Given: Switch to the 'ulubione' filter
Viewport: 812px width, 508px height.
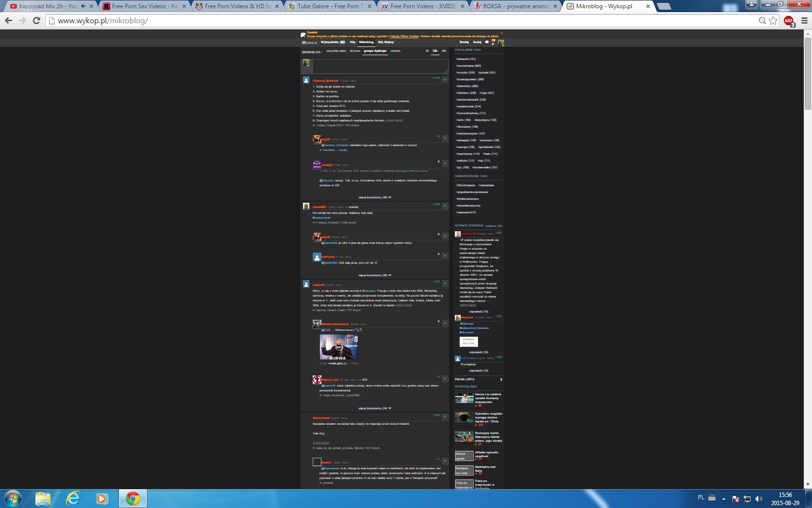Looking at the screenshot, I should [395, 51].
